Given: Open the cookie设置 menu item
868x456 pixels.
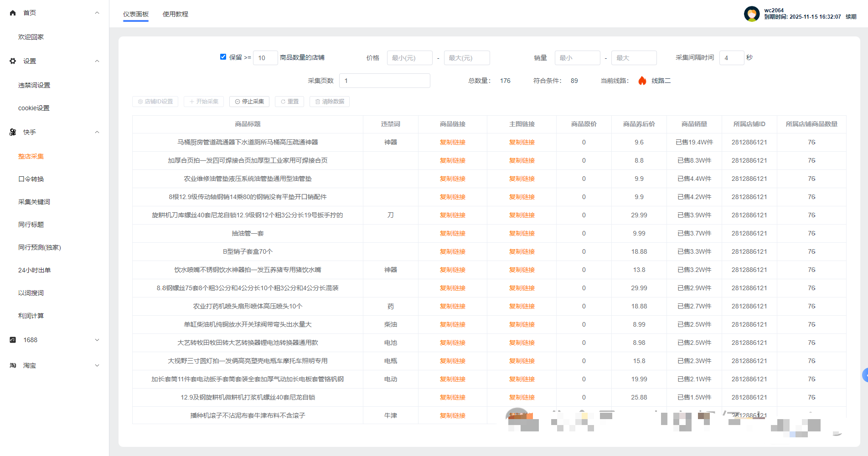Looking at the screenshot, I should click(34, 108).
